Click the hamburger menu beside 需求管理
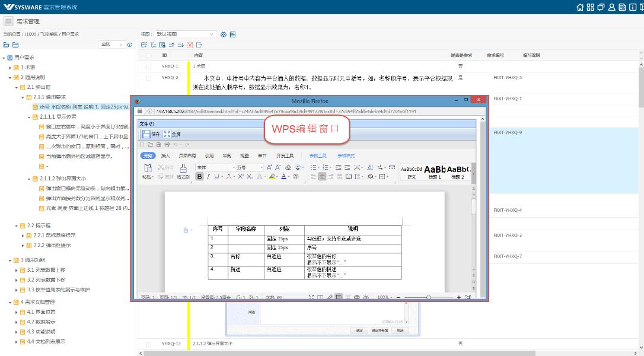Screen dimensions: 644x356 tap(8, 21)
